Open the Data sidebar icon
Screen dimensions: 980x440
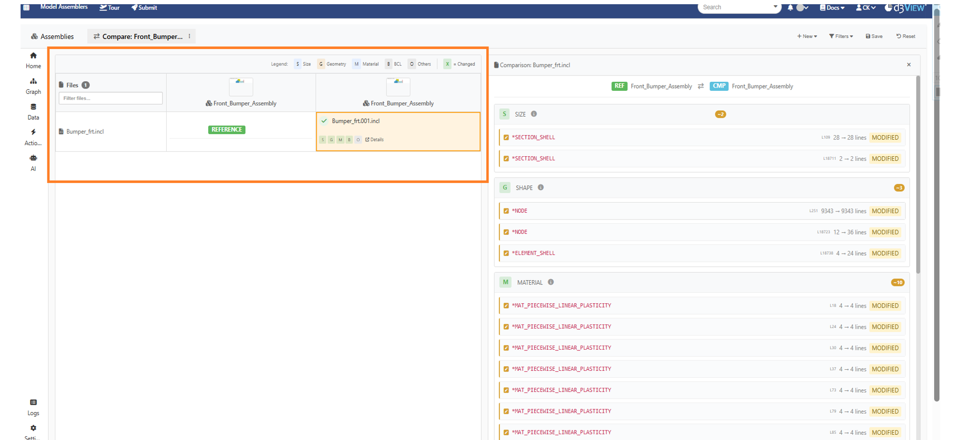[33, 107]
